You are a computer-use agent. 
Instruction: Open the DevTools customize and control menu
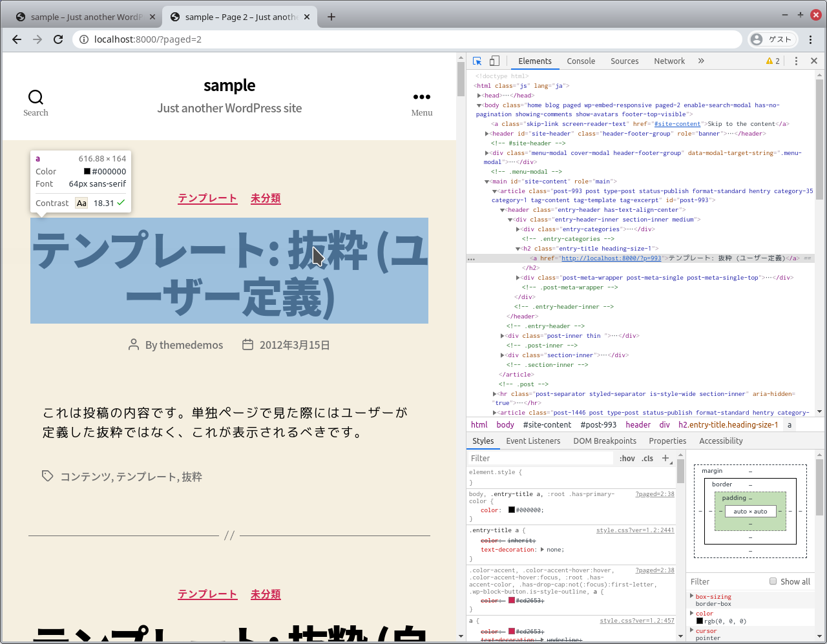[796, 60]
